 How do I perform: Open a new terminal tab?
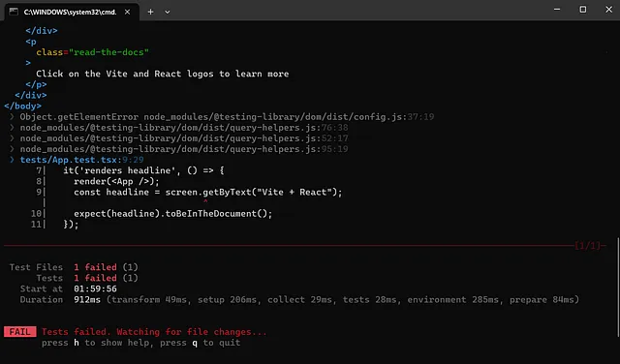(x=150, y=12)
